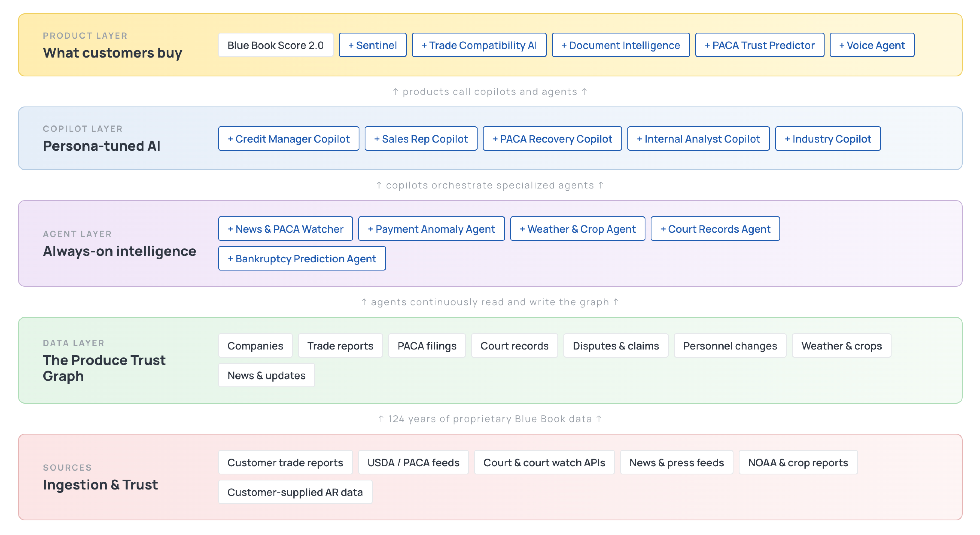Click the + News & PACA Watcher chip
The width and height of the screenshot is (980, 535).
[x=285, y=229]
